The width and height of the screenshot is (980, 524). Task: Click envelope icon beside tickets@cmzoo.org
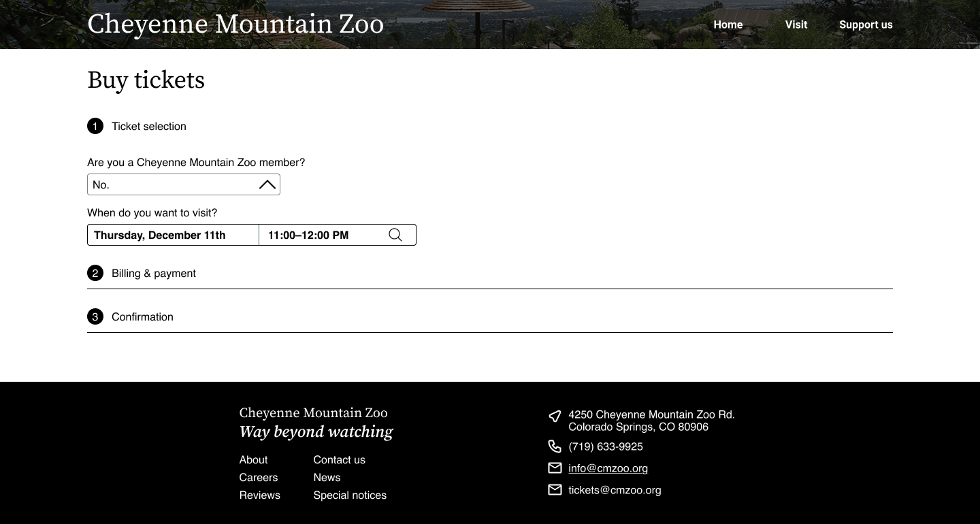pos(555,490)
